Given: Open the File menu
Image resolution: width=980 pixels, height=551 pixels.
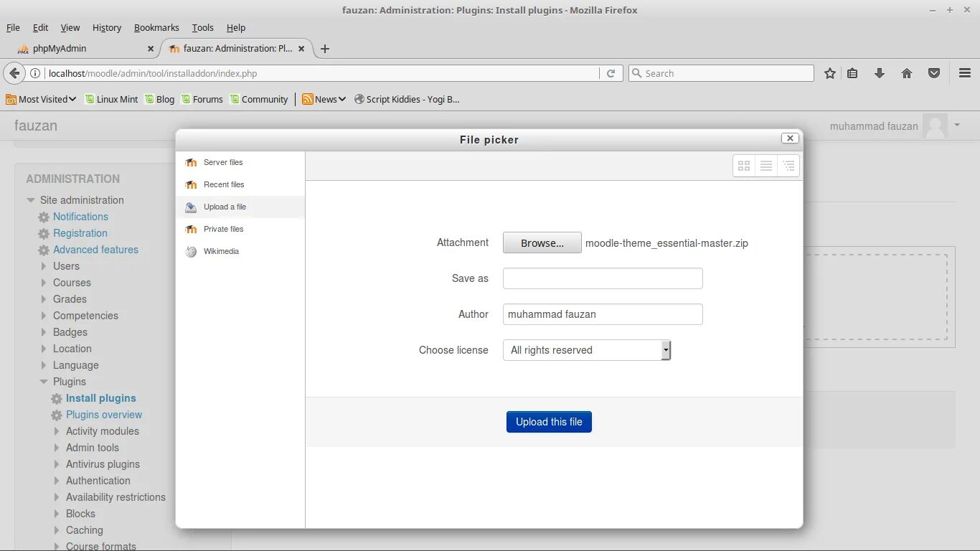Looking at the screenshot, I should 13,27.
